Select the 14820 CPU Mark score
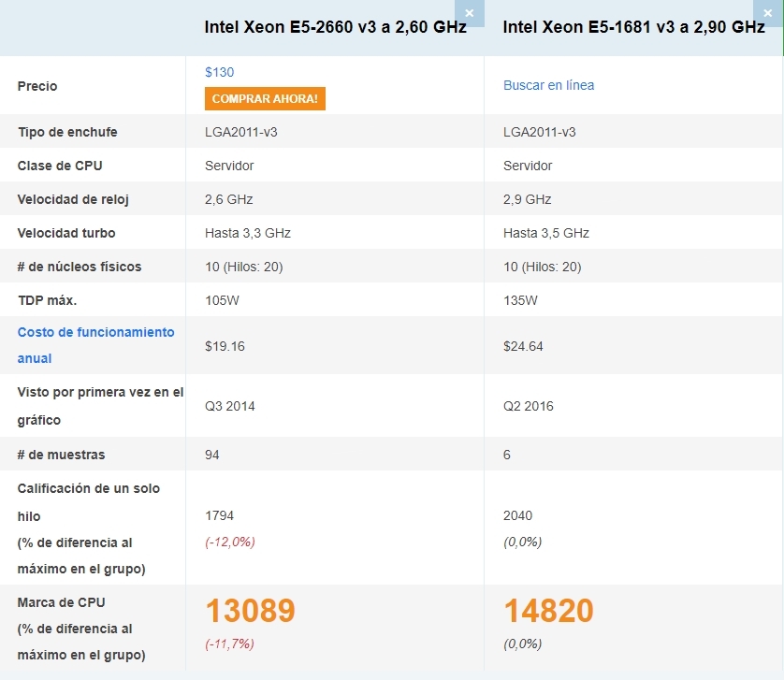 coord(548,611)
